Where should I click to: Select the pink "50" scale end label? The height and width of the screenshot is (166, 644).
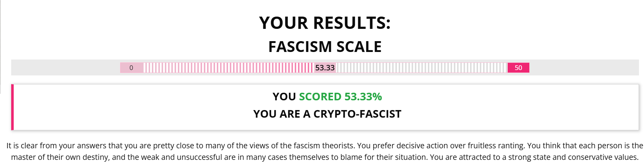(518, 68)
